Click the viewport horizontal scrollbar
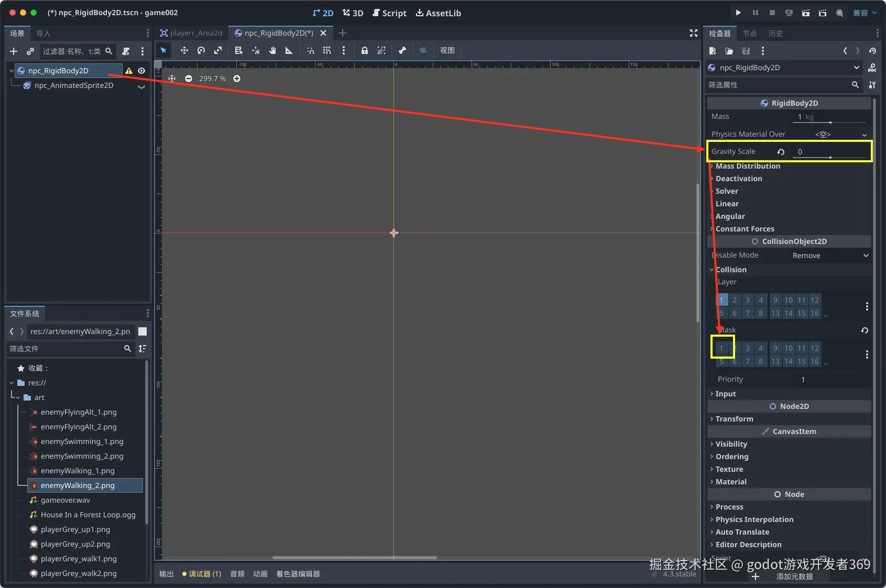Image resolution: width=886 pixels, height=588 pixels. pyautogui.click(x=355, y=558)
